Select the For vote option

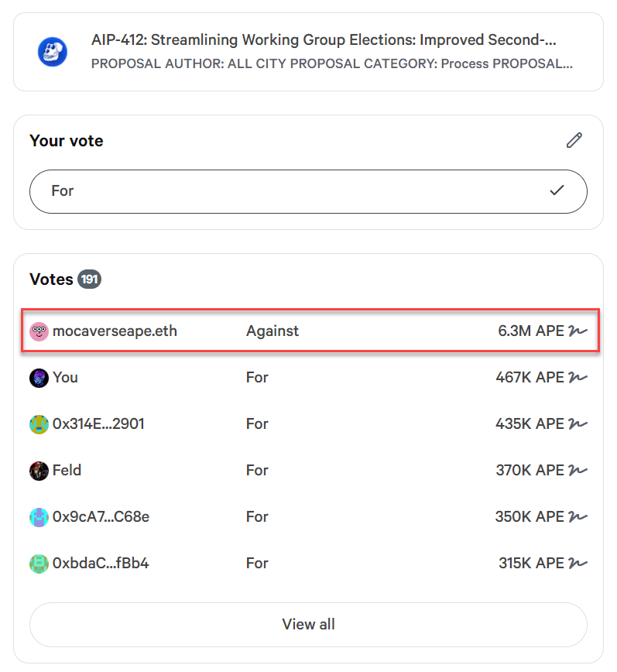[x=308, y=191]
